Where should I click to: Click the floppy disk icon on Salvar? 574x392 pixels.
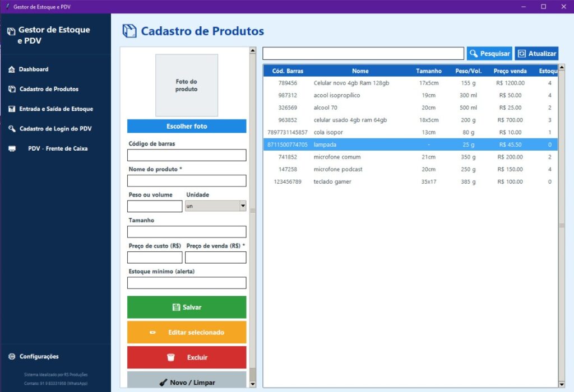(176, 307)
